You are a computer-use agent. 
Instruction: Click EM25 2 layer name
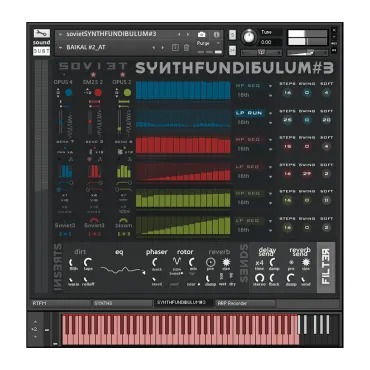pos(93,82)
